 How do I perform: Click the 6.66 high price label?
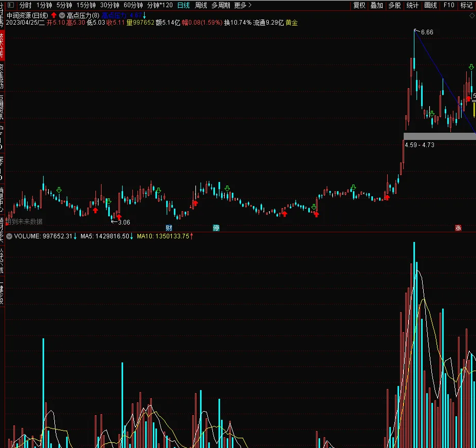[427, 32]
